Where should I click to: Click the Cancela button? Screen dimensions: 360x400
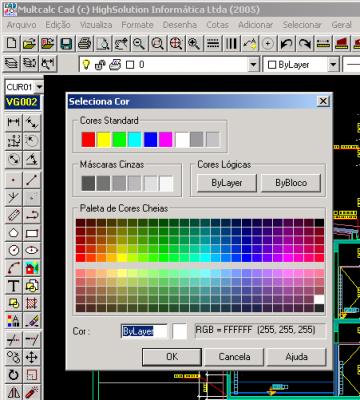click(234, 357)
